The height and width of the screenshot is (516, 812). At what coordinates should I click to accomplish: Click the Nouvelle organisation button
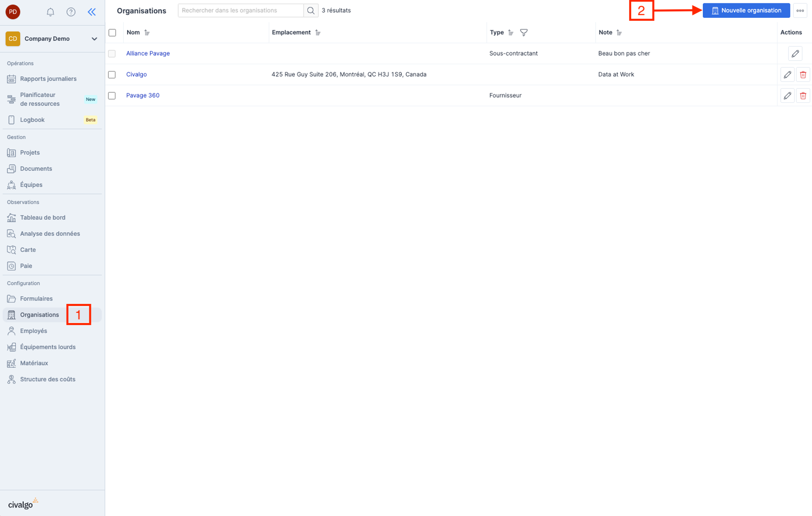[746, 11]
